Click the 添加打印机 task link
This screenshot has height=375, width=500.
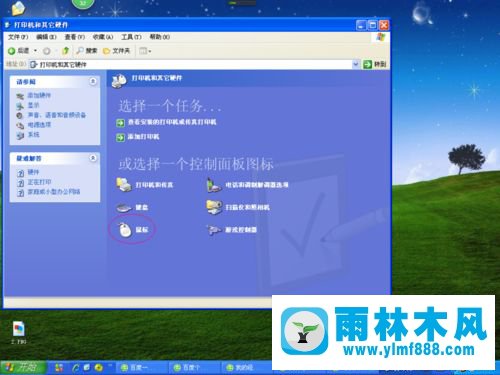pos(138,137)
